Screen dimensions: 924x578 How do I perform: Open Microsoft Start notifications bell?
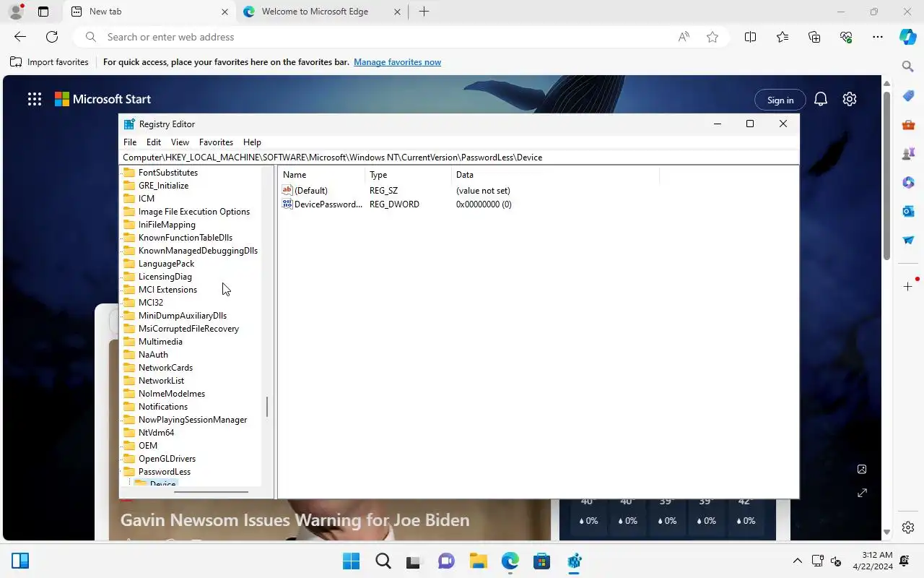pyautogui.click(x=821, y=100)
